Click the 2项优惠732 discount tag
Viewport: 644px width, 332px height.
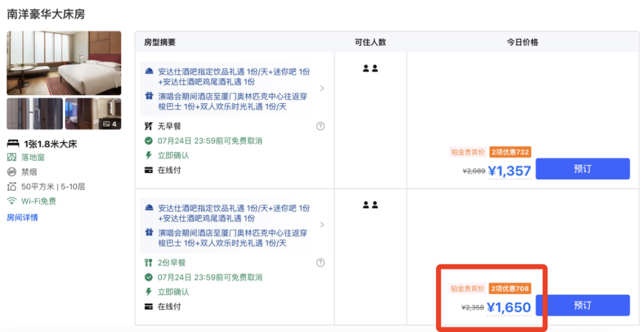point(510,152)
